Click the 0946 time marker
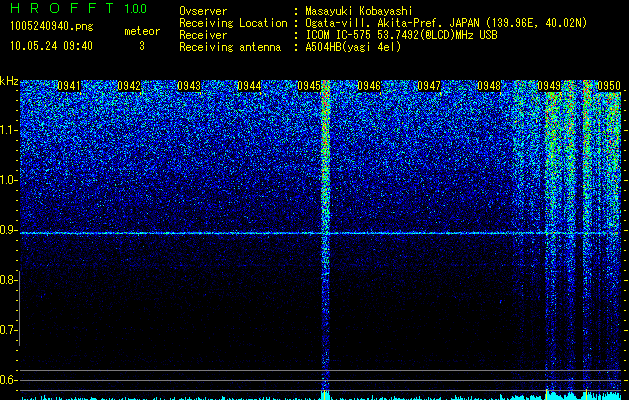This screenshot has width=629, height=400. pyautogui.click(x=369, y=86)
